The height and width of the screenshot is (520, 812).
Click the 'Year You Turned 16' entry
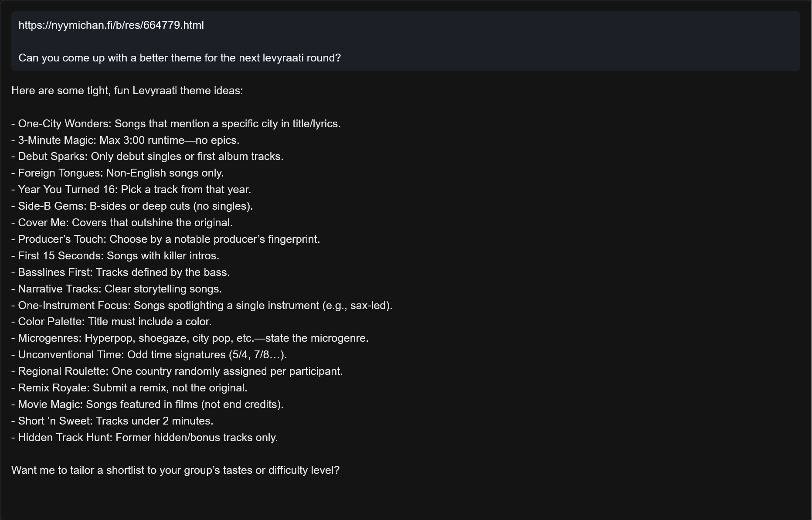point(131,190)
